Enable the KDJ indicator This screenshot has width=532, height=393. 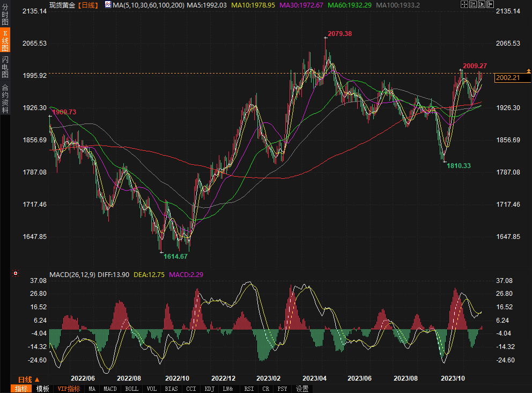210,389
